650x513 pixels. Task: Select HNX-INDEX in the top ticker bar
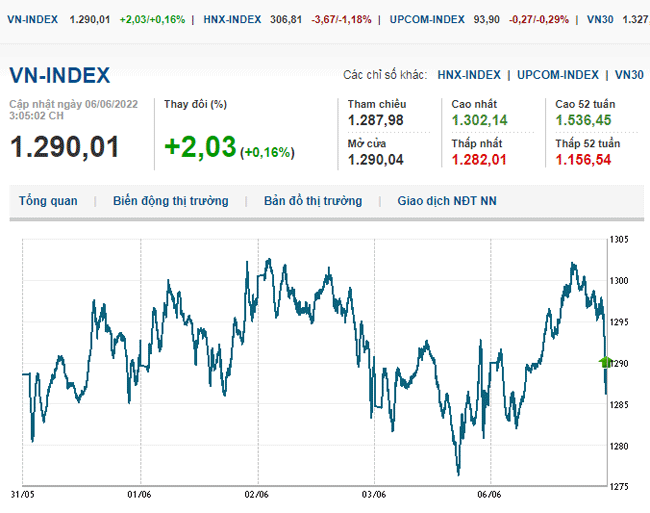[232, 19]
